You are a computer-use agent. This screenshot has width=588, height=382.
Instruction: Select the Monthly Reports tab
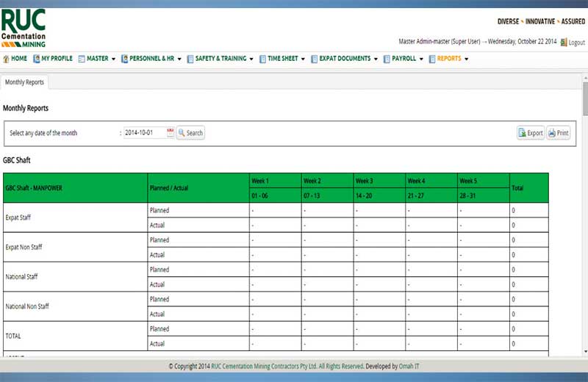click(x=24, y=82)
